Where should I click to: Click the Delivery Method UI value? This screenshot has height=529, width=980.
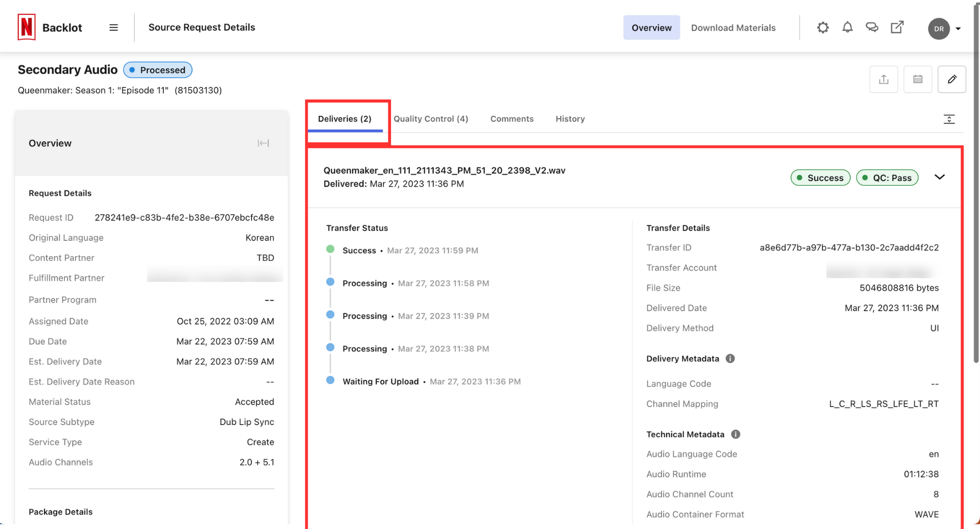[934, 328]
